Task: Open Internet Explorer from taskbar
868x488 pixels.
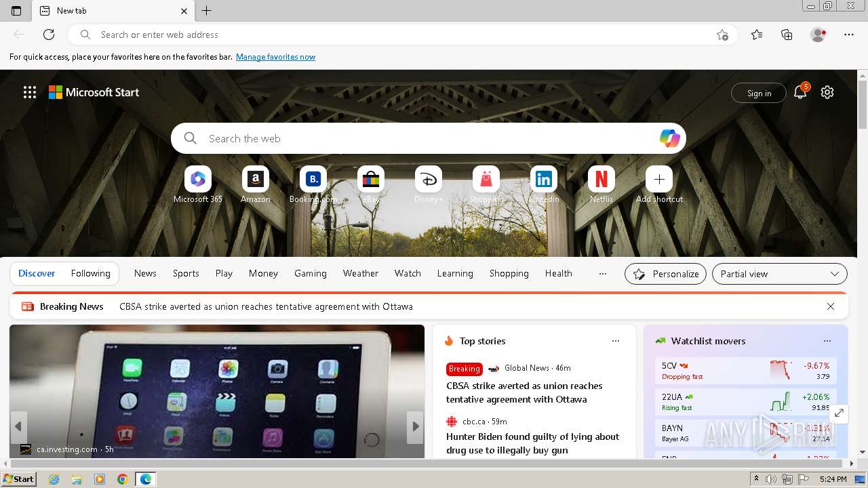Action: 54,479
